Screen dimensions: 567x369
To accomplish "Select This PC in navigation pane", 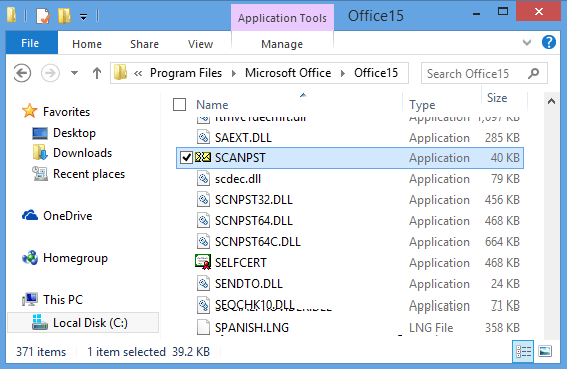I will (x=63, y=300).
